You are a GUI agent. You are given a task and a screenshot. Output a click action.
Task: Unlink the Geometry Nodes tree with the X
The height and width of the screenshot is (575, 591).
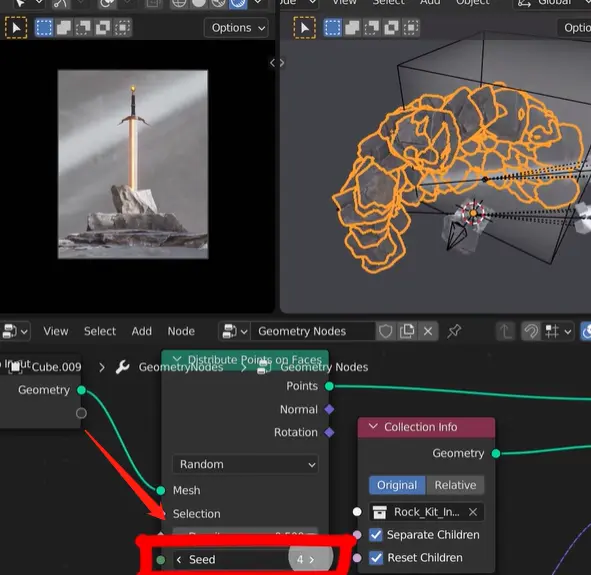point(428,332)
